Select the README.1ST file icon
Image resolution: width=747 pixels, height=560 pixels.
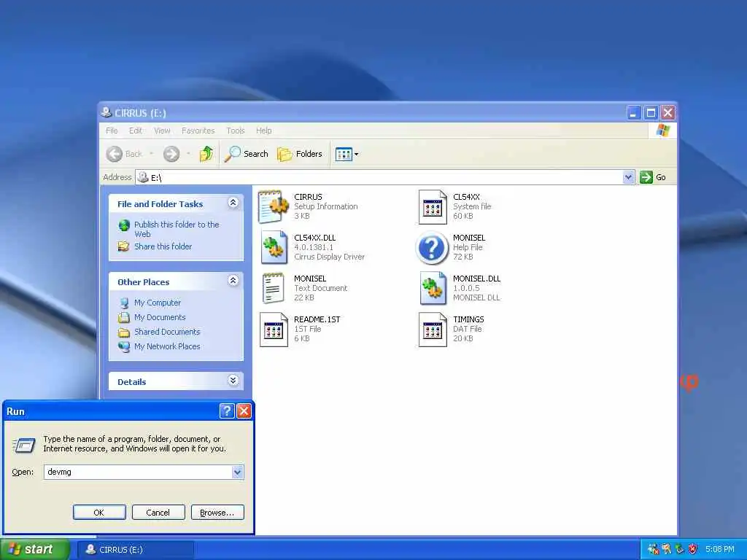[x=274, y=329]
